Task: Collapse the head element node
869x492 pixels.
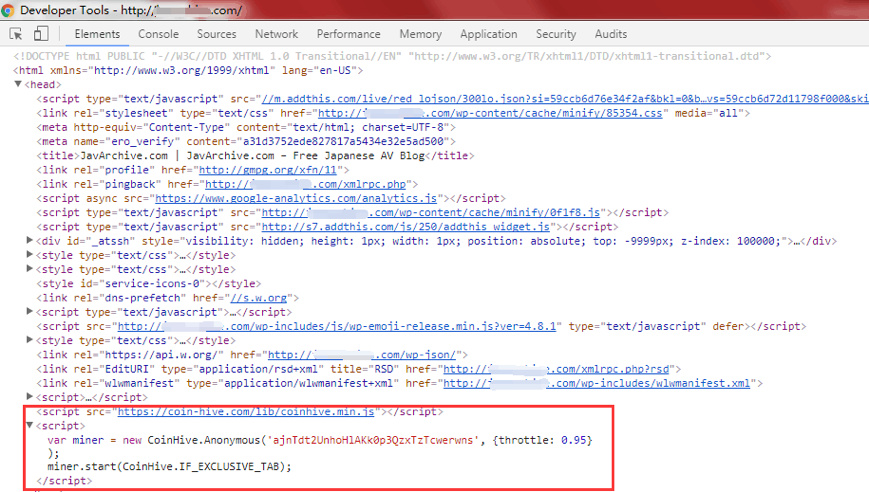Action: 18,84
